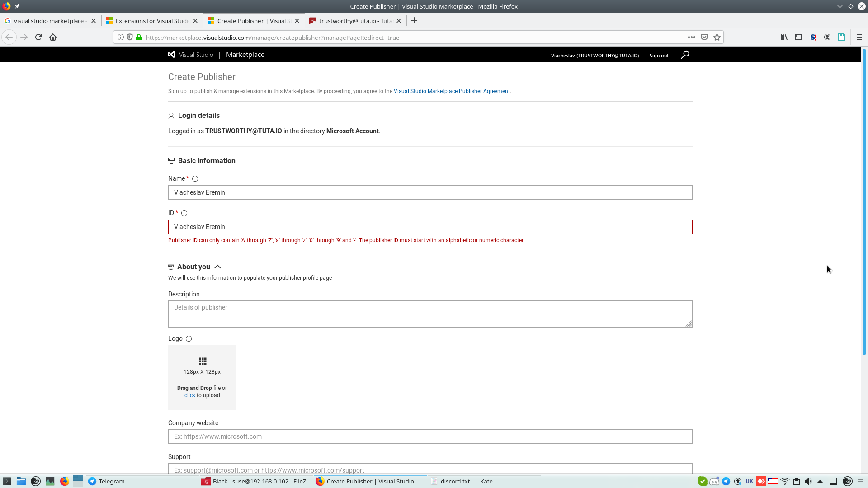Open page actions three-dots menu
868x488 pixels.
pos(691,37)
